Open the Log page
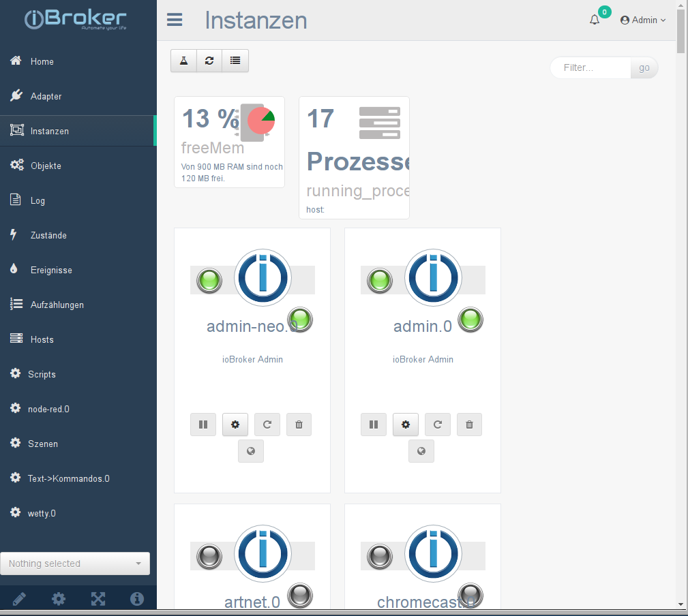Viewport: 688px width, 616px height. [78, 200]
